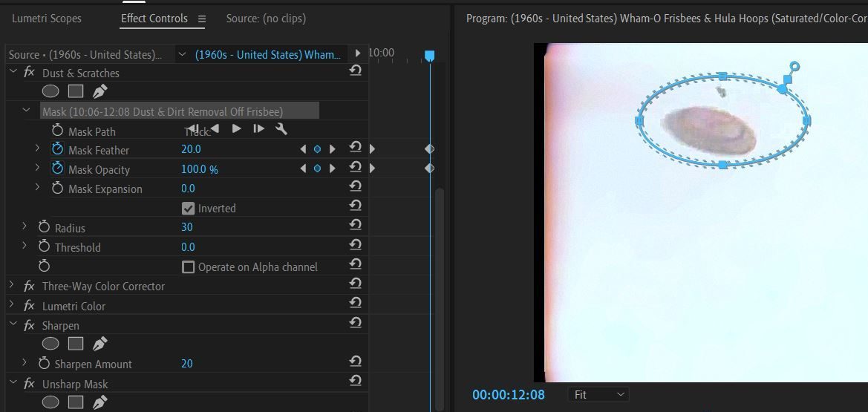
Task: Open the Source (no clips) tab
Action: (267, 19)
